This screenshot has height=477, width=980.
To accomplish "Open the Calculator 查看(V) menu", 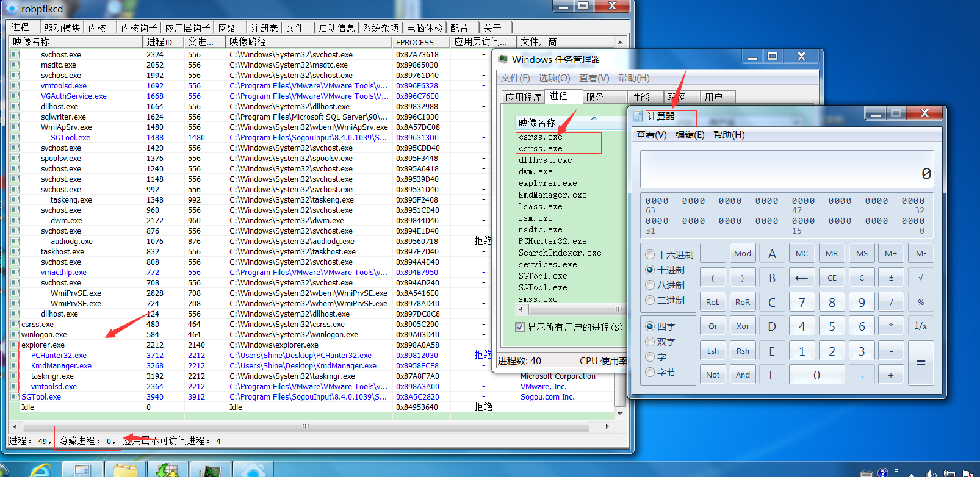I will pos(652,135).
